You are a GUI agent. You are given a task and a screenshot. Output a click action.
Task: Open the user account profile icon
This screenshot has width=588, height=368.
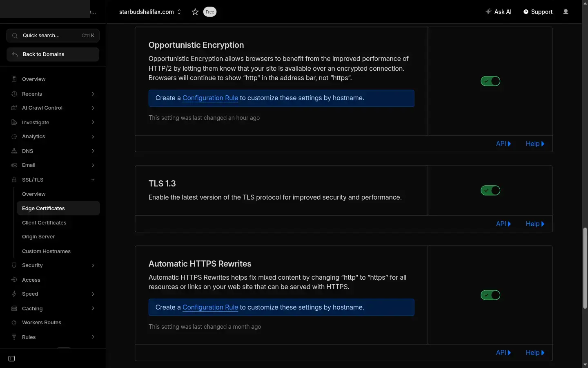[566, 12]
